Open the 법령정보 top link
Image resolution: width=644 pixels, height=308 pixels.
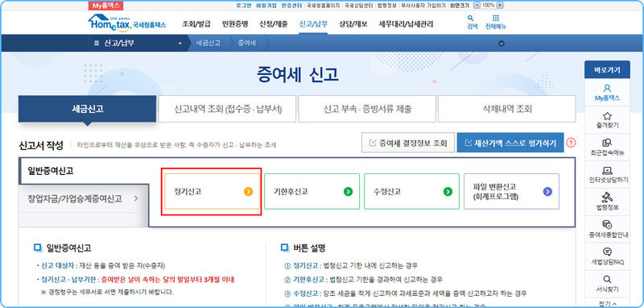[x=387, y=6]
